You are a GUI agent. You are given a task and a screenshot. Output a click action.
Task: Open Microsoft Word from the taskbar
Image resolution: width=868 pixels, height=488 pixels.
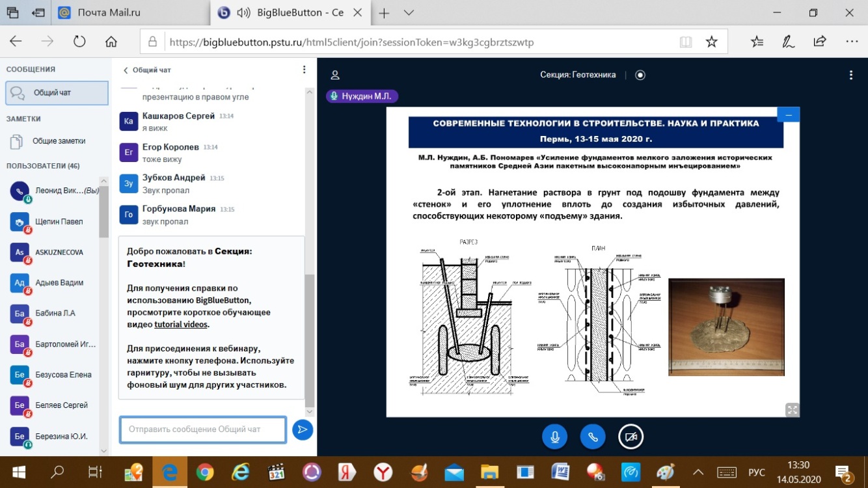[x=561, y=472]
